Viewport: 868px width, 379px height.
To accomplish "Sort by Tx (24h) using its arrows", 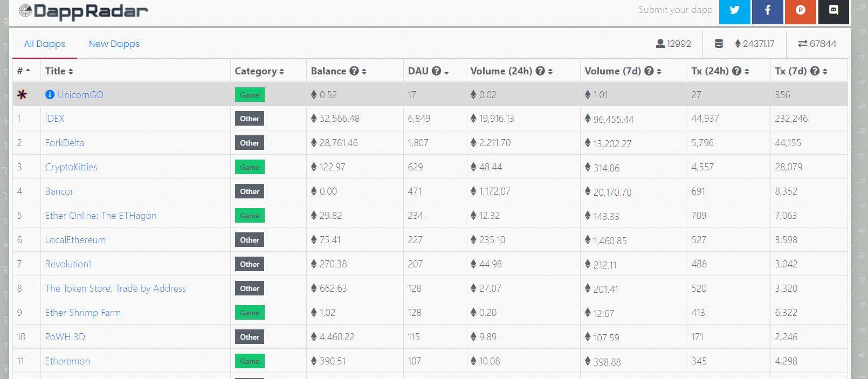I will click(747, 71).
